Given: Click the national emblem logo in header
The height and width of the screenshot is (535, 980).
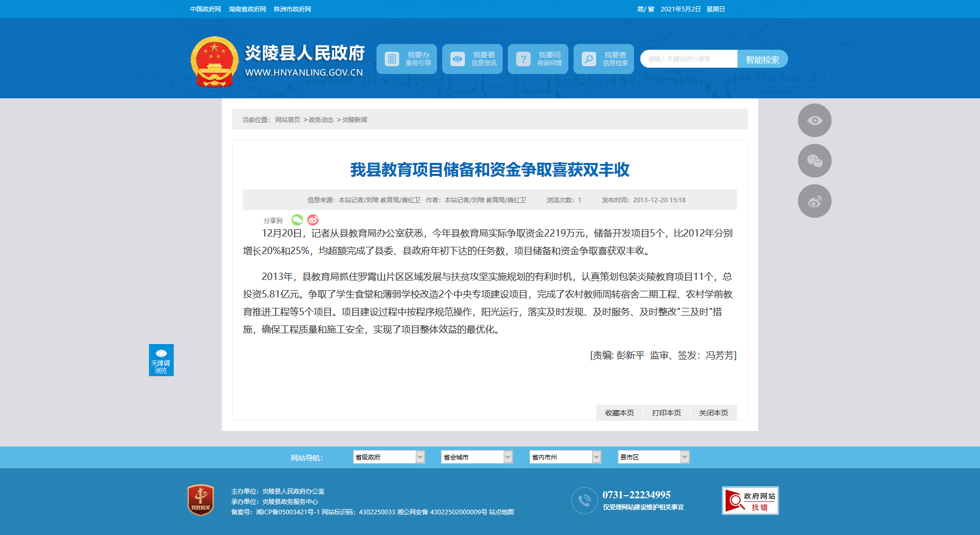Looking at the screenshot, I should [214, 62].
